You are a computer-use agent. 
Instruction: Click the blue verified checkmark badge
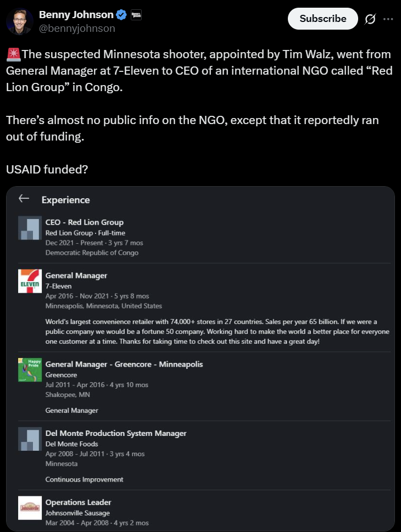(121, 15)
